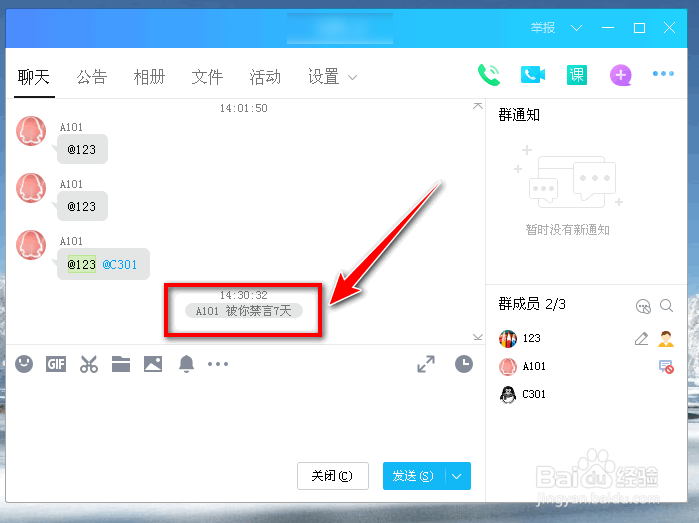This screenshot has width=699, height=523.
Task: Click A101 avatar in member list
Action: (508, 367)
